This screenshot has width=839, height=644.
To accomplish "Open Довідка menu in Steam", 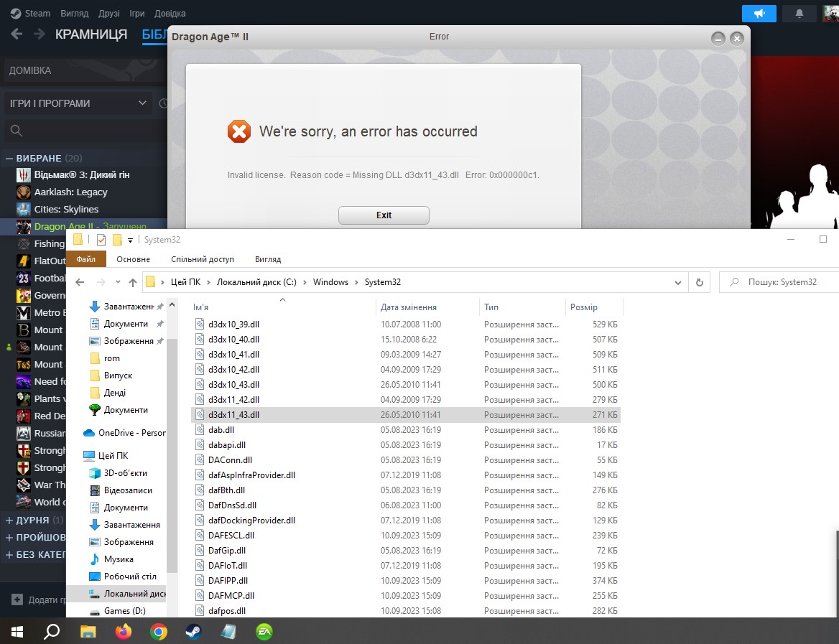I will 170,14.
